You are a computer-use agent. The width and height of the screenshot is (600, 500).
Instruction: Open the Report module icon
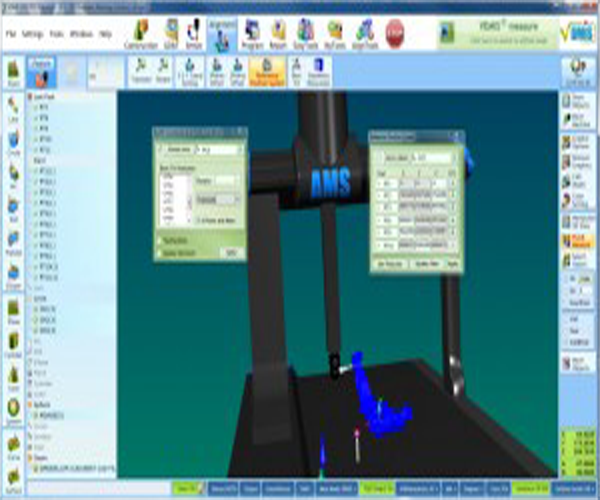pos(278,34)
